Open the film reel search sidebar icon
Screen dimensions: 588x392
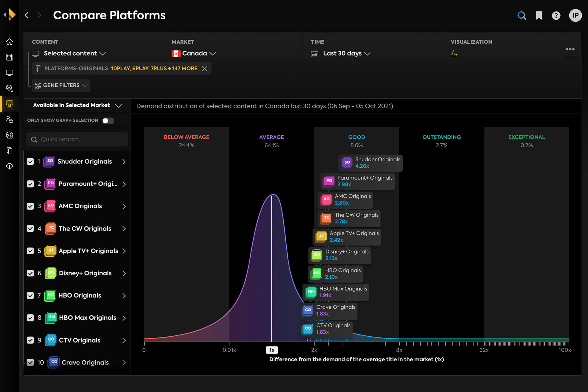click(x=10, y=88)
